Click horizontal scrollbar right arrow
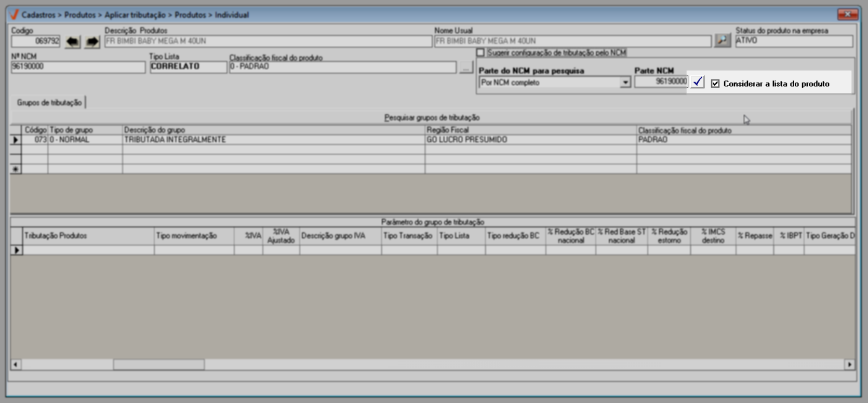The image size is (868, 403). click(849, 365)
